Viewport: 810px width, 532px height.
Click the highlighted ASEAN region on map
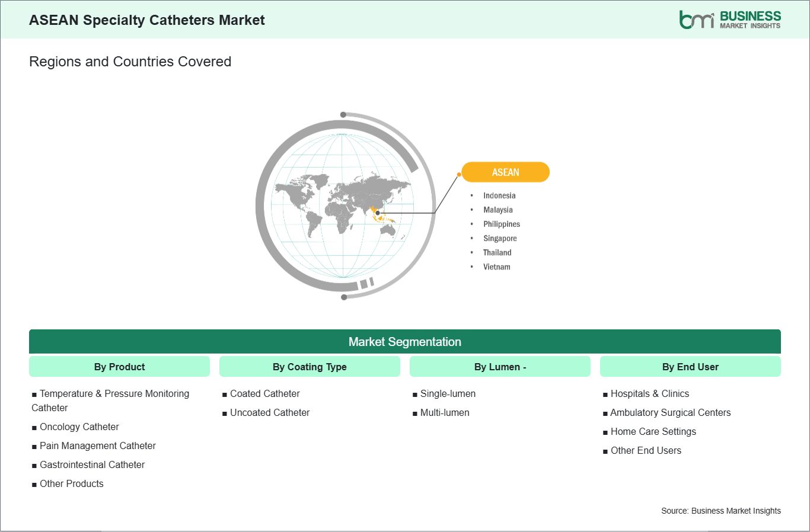pyautogui.click(x=378, y=214)
